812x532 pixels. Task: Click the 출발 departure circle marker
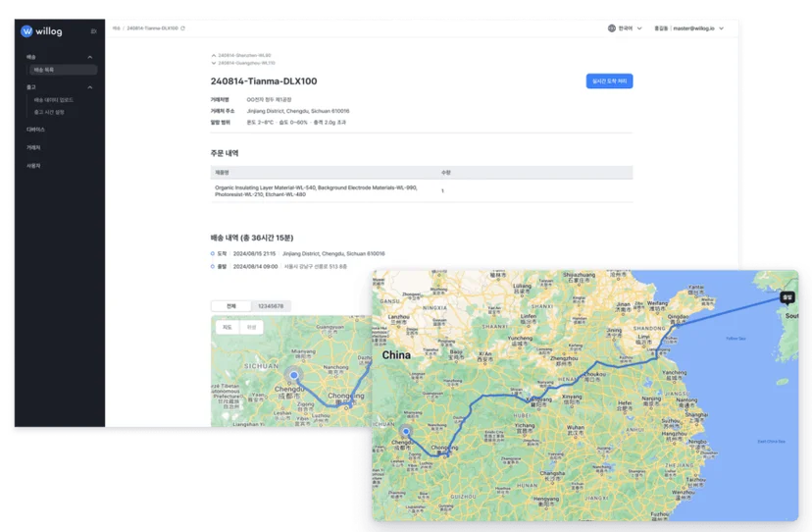click(213, 267)
